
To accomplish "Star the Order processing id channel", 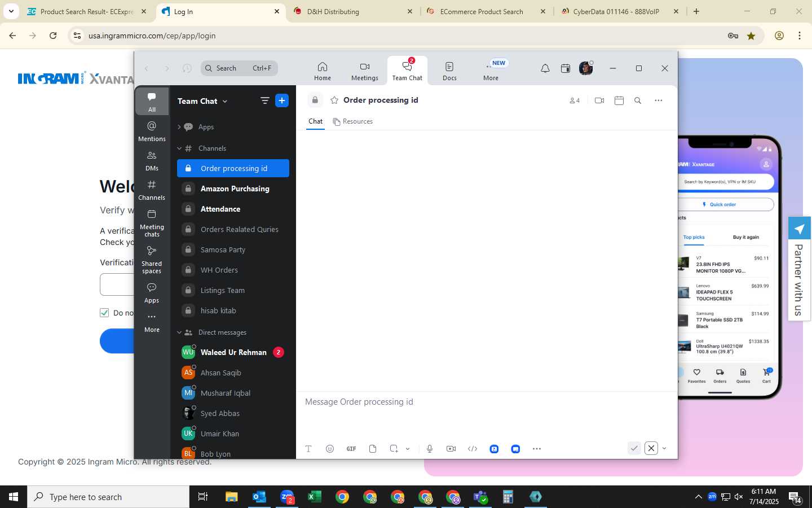I will coord(334,100).
